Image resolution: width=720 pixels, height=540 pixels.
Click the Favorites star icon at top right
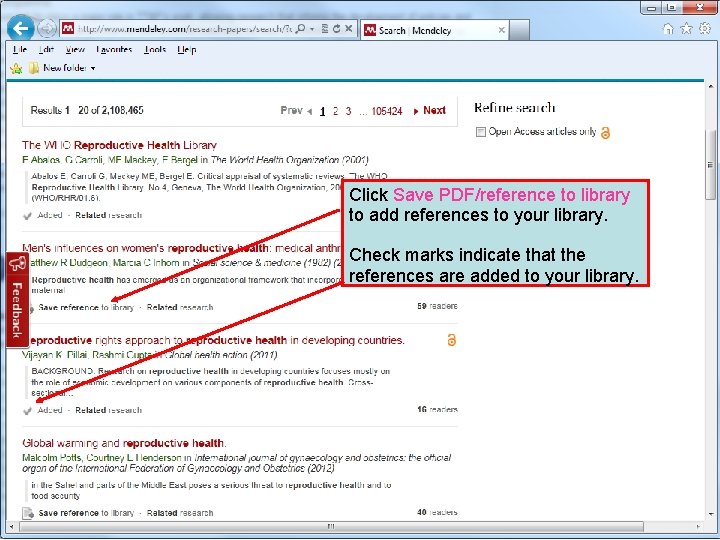pos(686,29)
